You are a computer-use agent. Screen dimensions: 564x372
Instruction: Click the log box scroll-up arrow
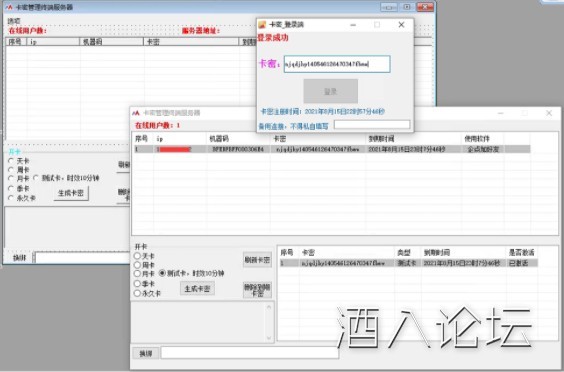point(269,307)
